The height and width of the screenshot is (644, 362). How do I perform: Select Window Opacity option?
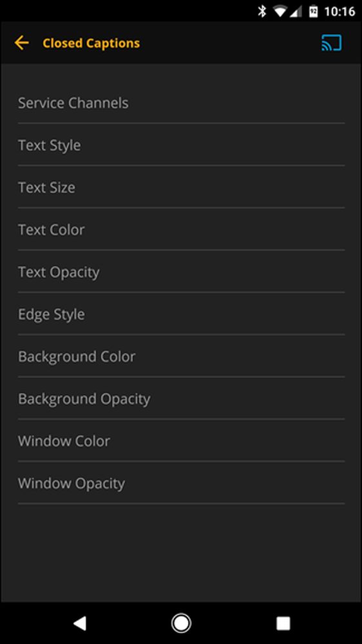(181, 483)
